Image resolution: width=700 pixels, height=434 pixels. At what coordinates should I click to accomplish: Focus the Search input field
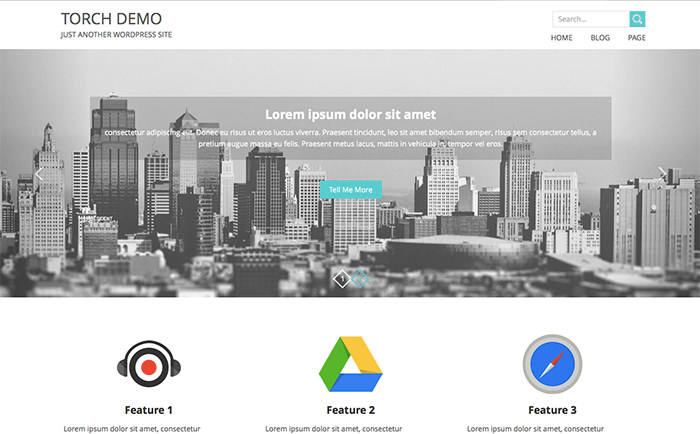pos(590,19)
